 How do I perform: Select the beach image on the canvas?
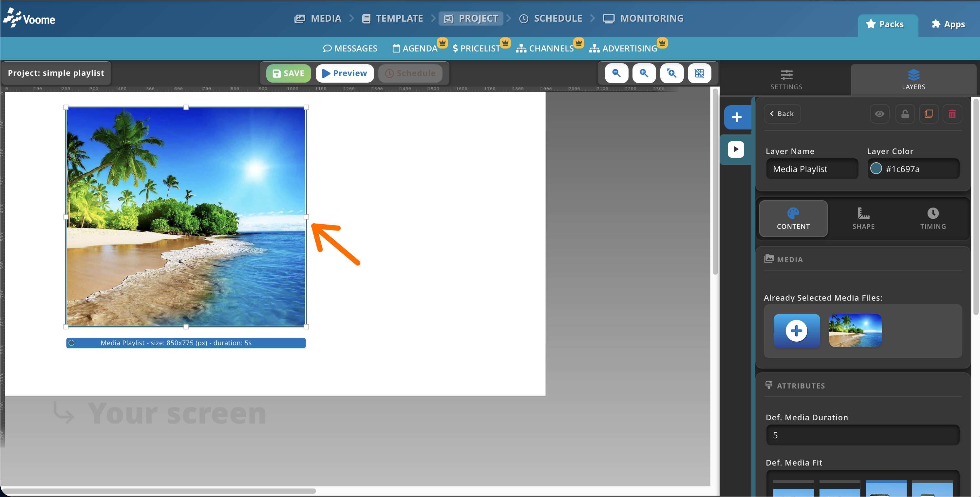[186, 217]
